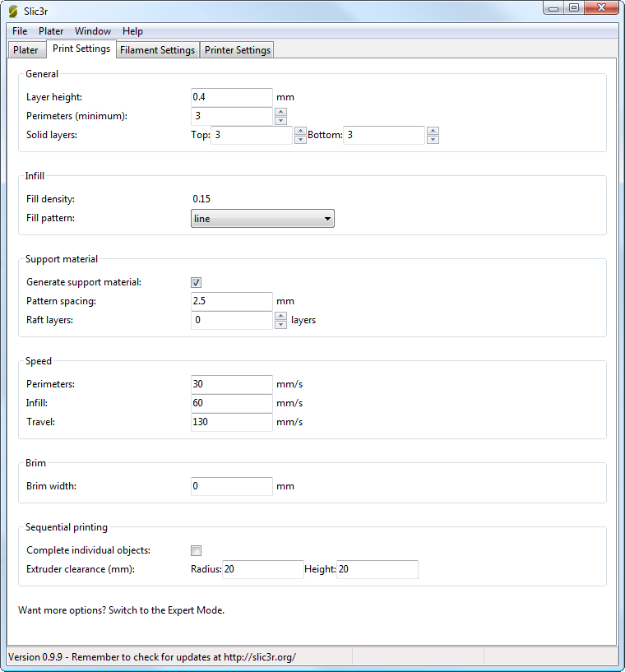Click the Top solid layers field
The height and width of the screenshot is (672, 625).
pyautogui.click(x=252, y=135)
